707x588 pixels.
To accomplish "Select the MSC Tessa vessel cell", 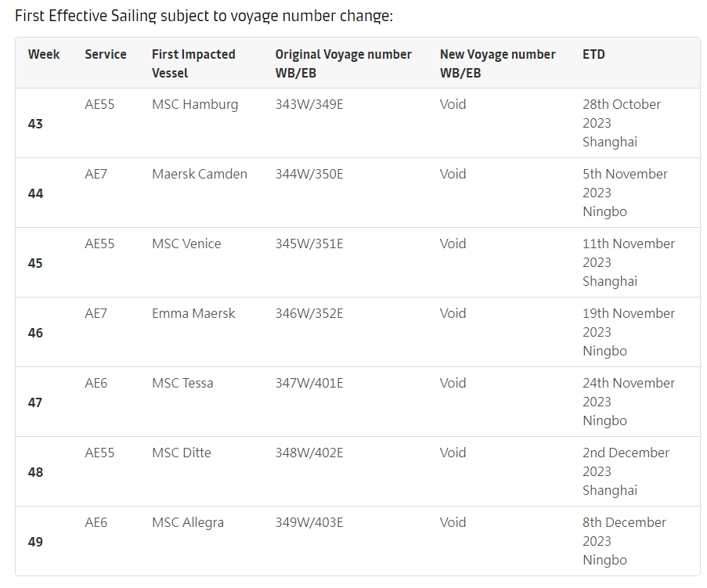I will [x=182, y=384].
